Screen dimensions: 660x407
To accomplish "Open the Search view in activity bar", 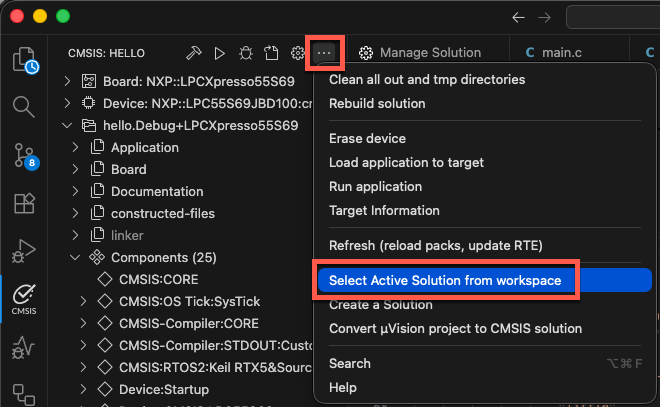I will [24, 106].
